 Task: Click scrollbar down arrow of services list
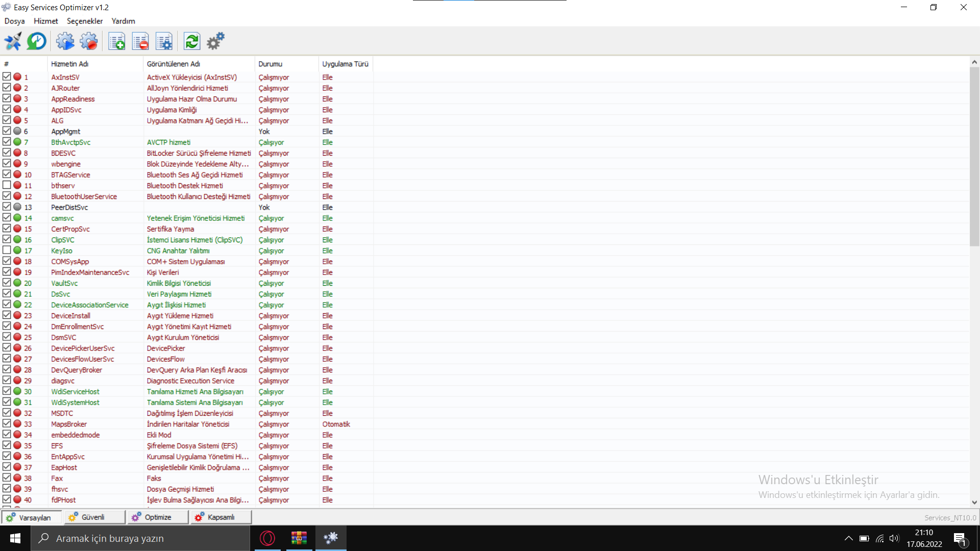coord(974,503)
